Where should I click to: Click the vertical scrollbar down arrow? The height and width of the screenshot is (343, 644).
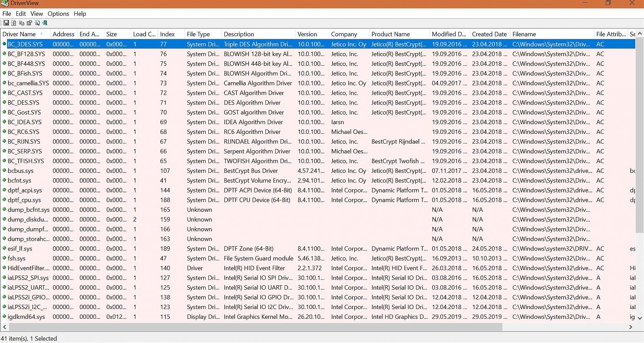coord(639,318)
